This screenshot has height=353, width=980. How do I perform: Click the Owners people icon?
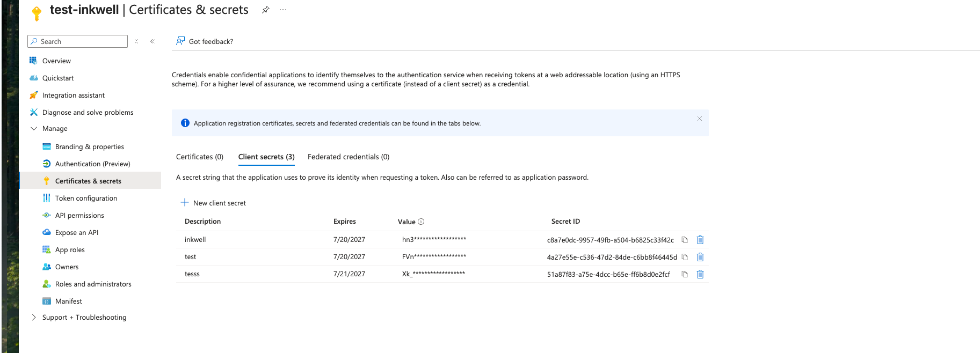[47, 267]
